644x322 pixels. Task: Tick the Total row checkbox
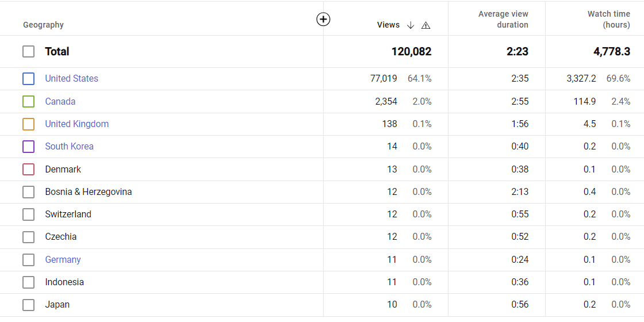click(x=28, y=52)
